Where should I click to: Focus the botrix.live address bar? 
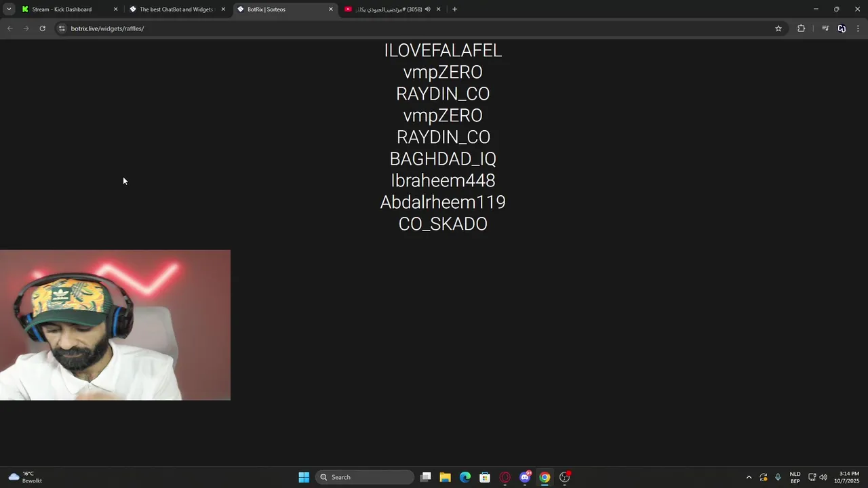point(420,28)
